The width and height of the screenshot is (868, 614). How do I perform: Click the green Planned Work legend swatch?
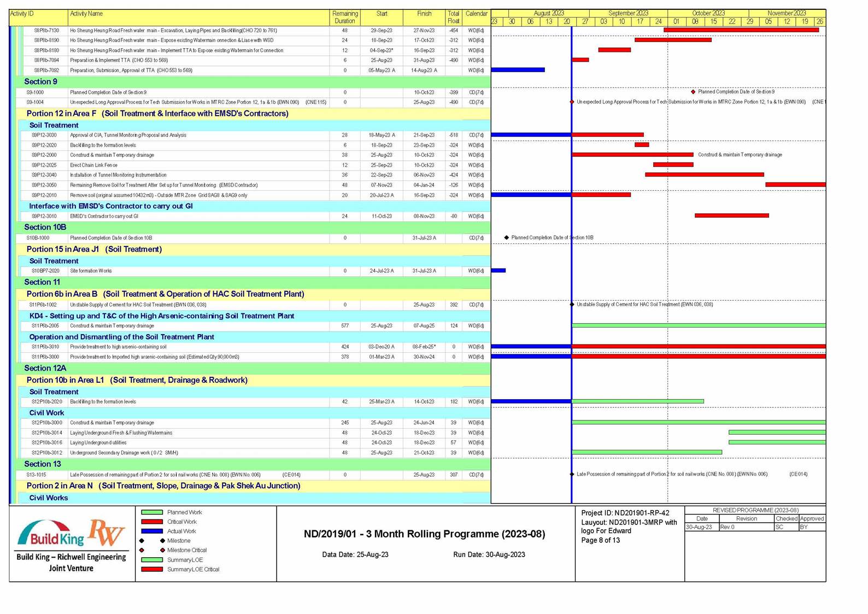point(152,512)
